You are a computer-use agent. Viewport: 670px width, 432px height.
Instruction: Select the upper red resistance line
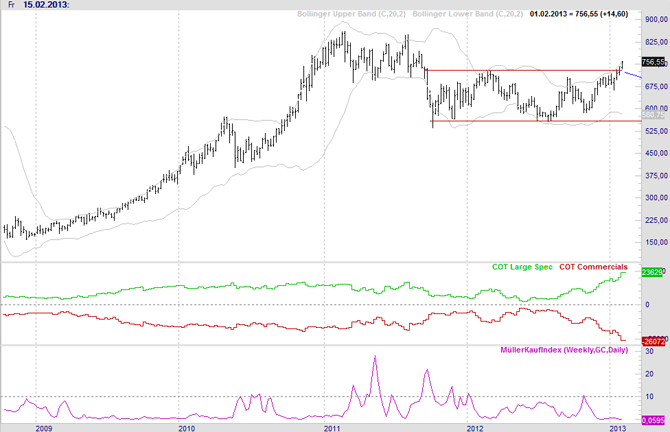[520, 70]
